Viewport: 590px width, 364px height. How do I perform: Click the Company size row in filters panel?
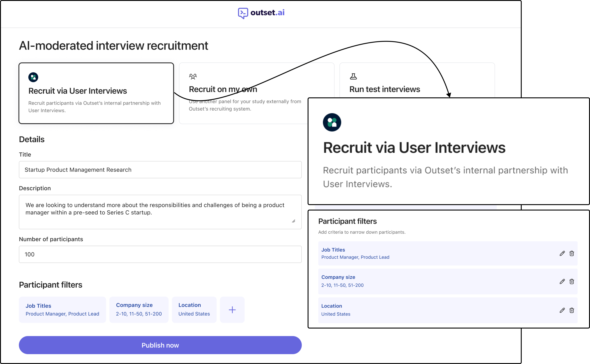(448, 281)
